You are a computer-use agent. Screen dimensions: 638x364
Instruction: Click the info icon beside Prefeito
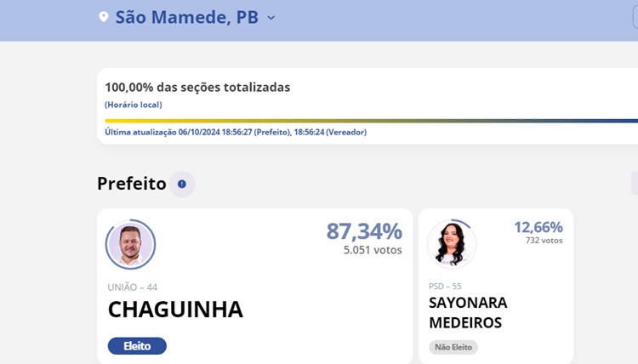click(x=181, y=184)
